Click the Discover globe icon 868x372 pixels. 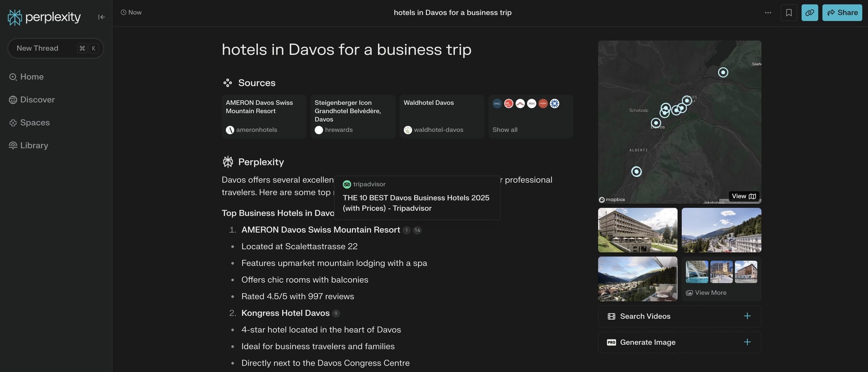pyautogui.click(x=13, y=100)
